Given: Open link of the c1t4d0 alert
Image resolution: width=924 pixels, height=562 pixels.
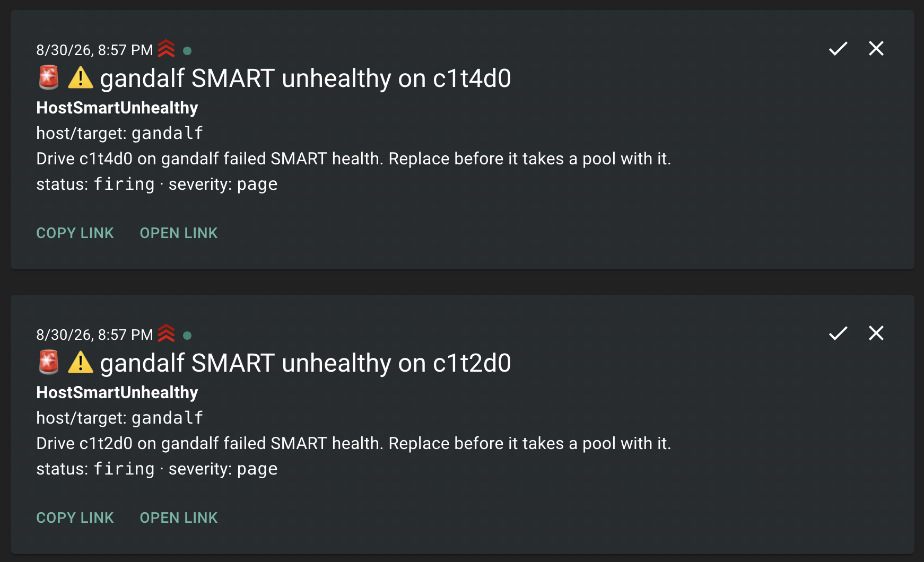Looking at the screenshot, I should point(179,233).
